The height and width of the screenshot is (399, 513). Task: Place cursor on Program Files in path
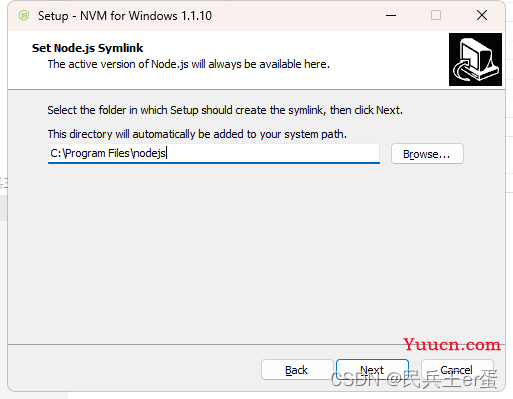[96, 153]
